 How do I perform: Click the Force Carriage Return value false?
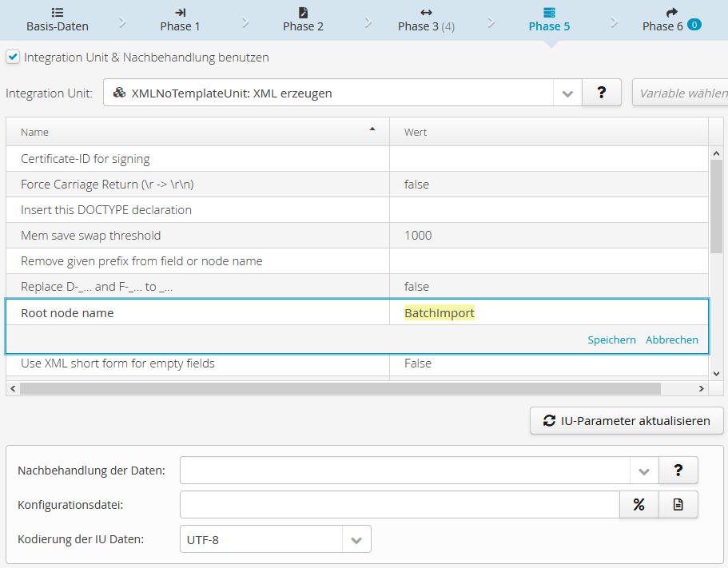tap(416, 185)
